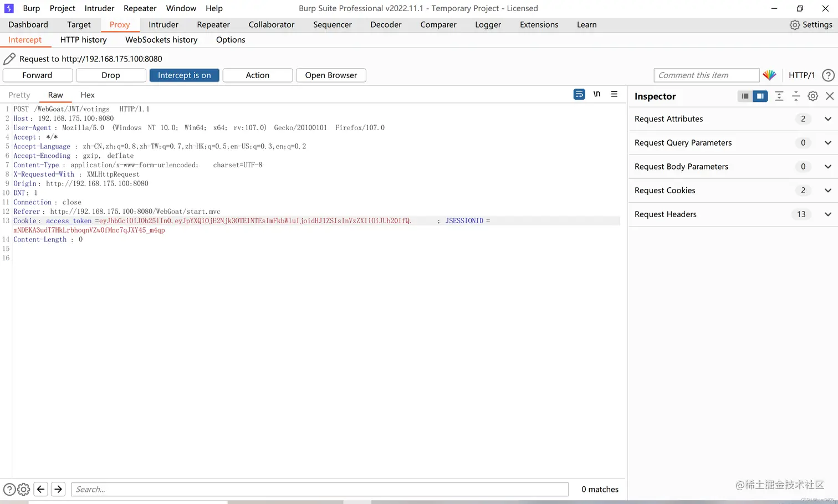The image size is (838, 504).
Task: Open the Extensions tab
Action: click(539, 25)
